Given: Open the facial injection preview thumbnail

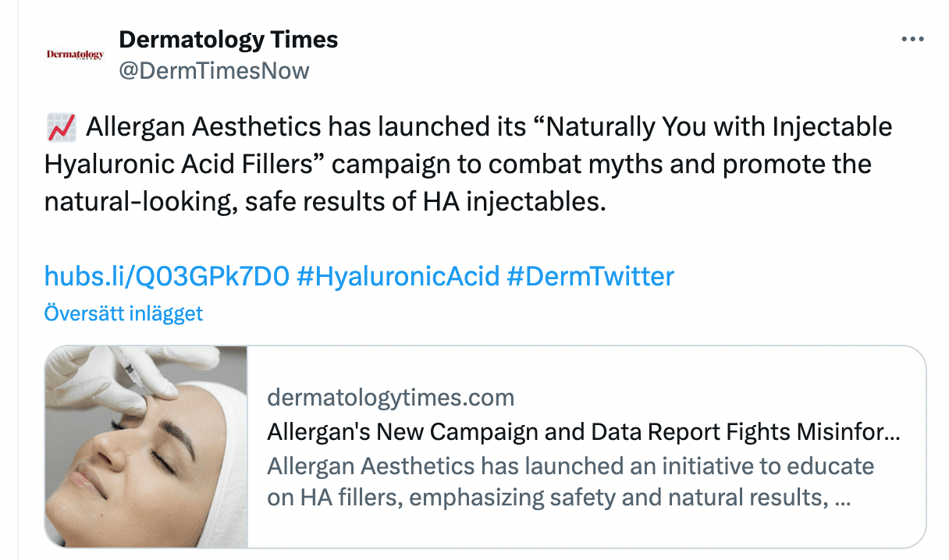Looking at the screenshot, I should (146, 468).
